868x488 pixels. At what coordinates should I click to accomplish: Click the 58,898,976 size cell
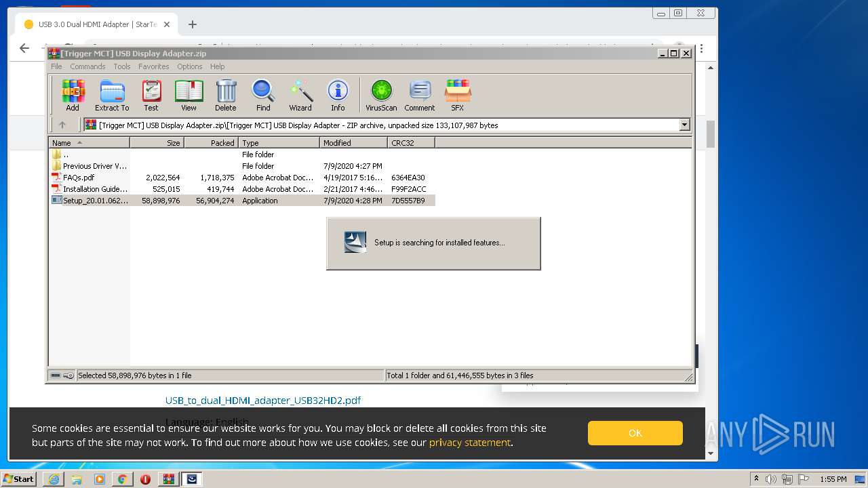[161, 201]
